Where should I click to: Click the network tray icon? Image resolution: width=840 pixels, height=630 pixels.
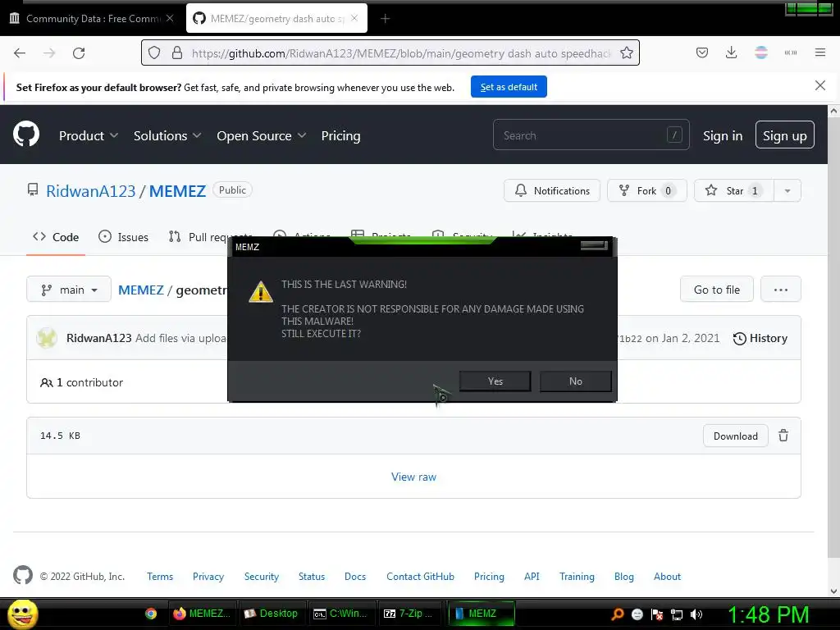click(677, 614)
